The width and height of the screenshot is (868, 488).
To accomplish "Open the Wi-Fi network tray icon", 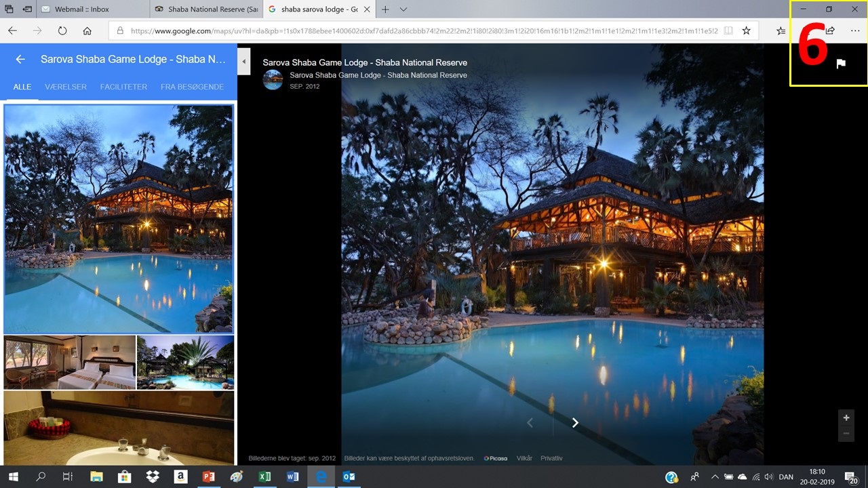I will (756, 477).
